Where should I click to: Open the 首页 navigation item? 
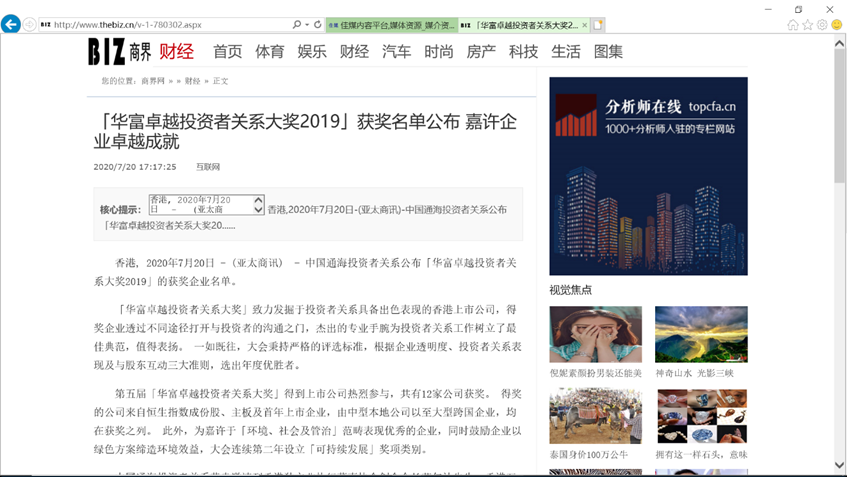[x=227, y=52]
